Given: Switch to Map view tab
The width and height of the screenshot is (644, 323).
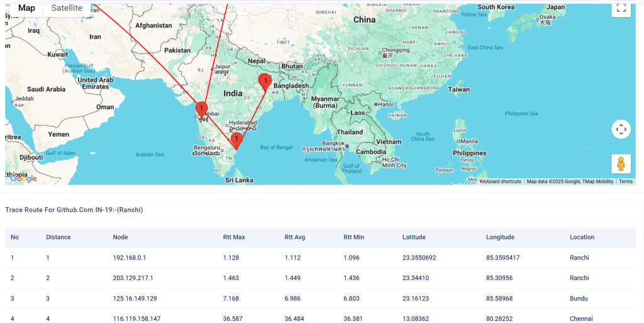Looking at the screenshot, I should (26, 8).
